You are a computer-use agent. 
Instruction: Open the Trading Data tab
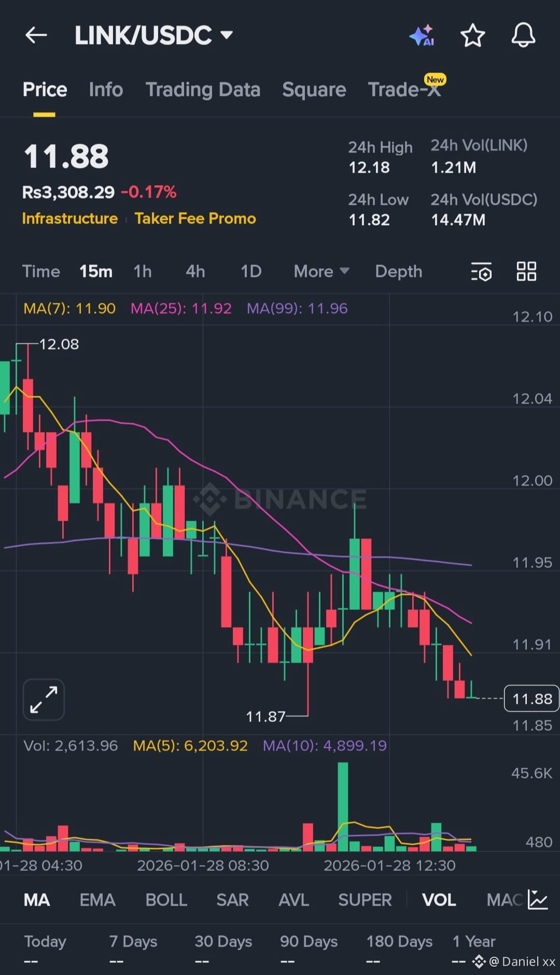(203, 90)
